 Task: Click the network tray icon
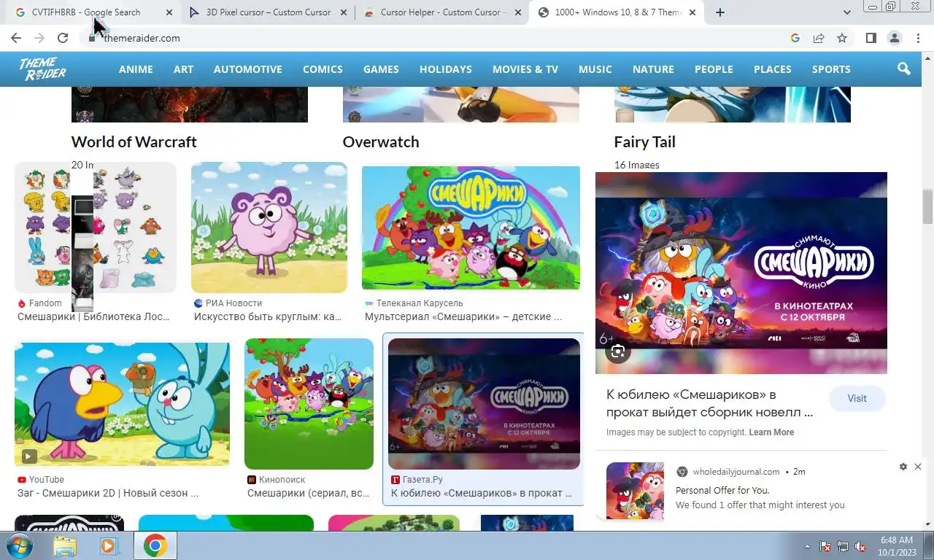point(843,546)
